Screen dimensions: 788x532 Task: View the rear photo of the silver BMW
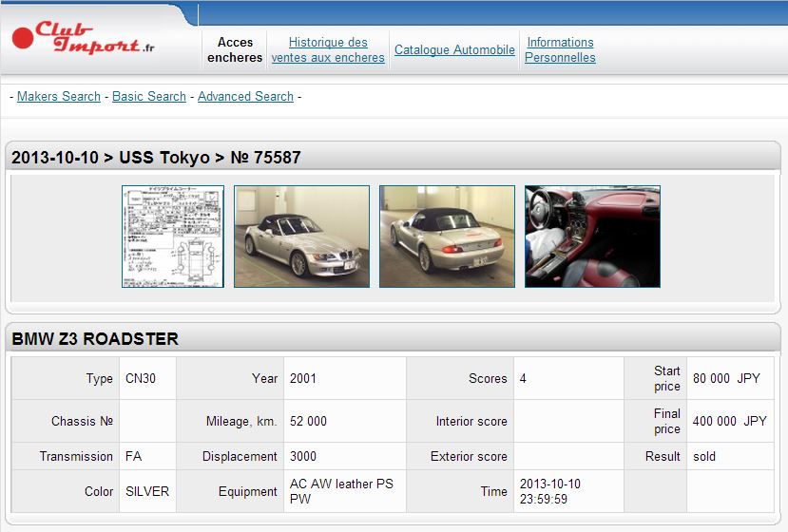[447, 237]
